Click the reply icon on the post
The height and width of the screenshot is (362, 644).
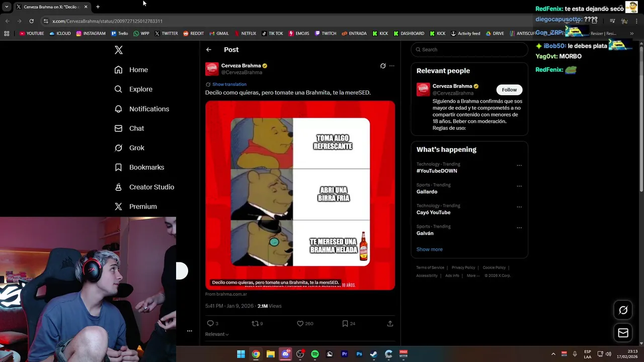[210, 323]
